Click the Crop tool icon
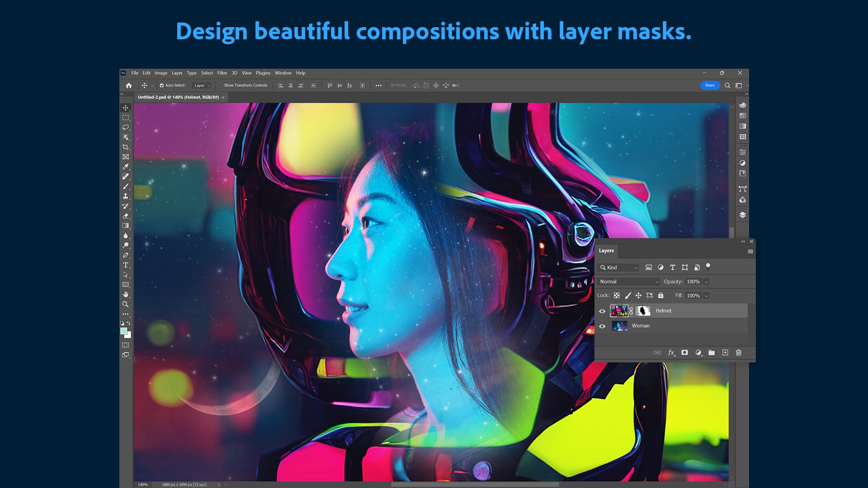 pyautogui.click(x=125, y=146)
